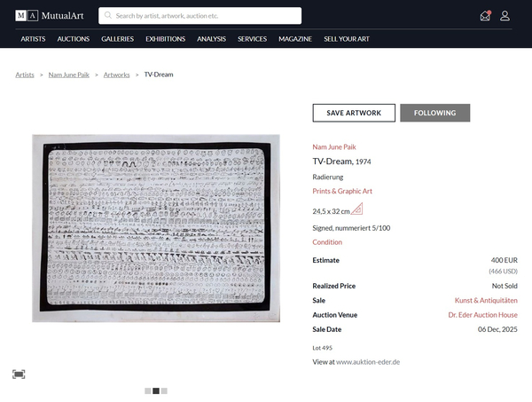This screenshot has width=532, height=402.
Task: Follow the Prints & Graphic Art link
Action: [x=342, y=191]
